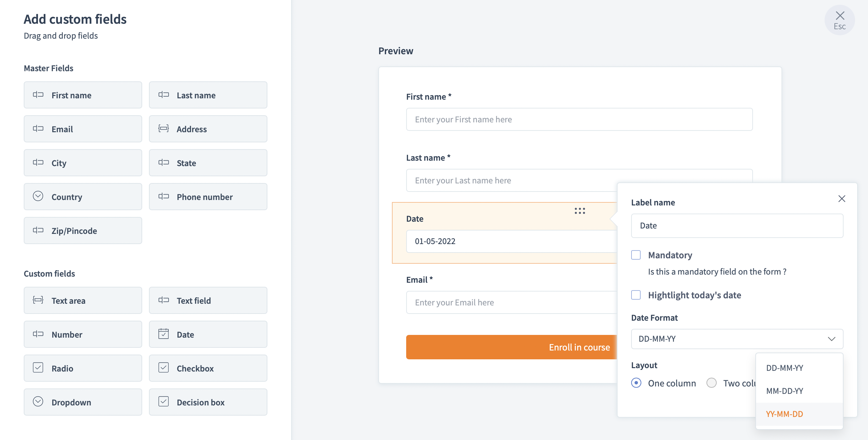The height and width of the screenshot is (440, 868).
Task: Click the calendar icon on Date field
Action: click(164, 334)
